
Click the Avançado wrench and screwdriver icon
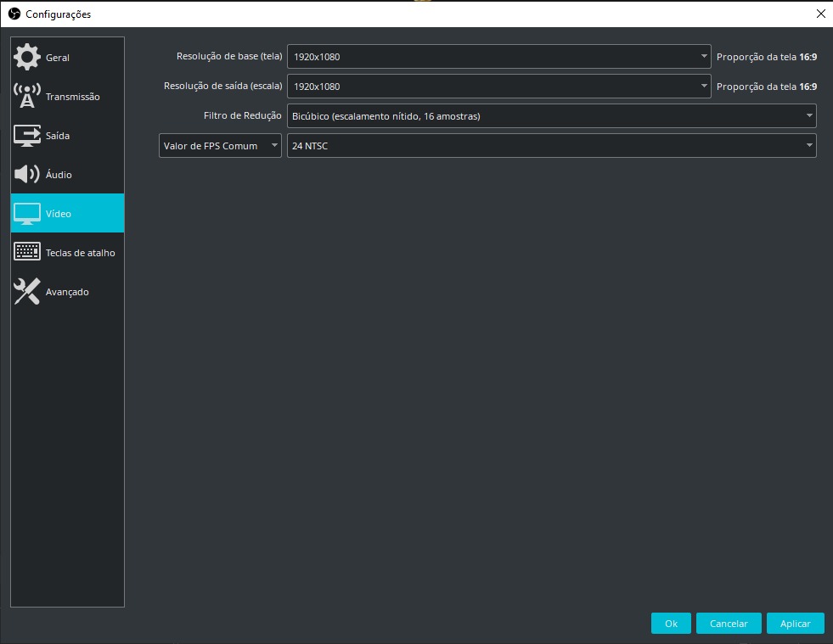[x=27, y=292]
